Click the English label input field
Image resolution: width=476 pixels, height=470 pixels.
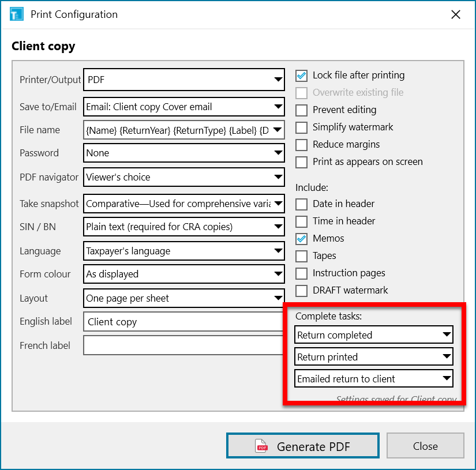(x=183, y=322)
